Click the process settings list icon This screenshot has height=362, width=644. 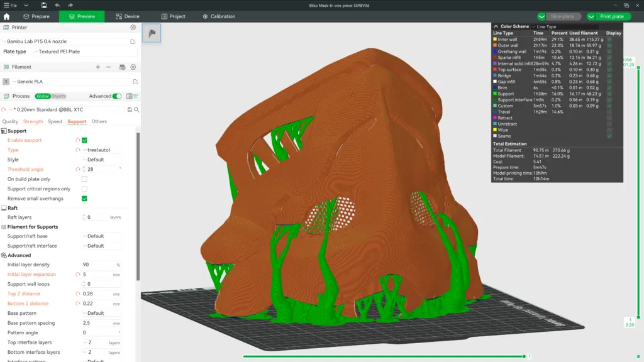pyautogui.click(x=129, y=96)
